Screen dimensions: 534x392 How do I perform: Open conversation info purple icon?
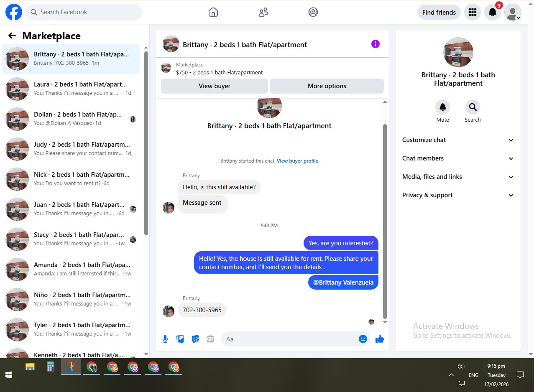(376, 44)
